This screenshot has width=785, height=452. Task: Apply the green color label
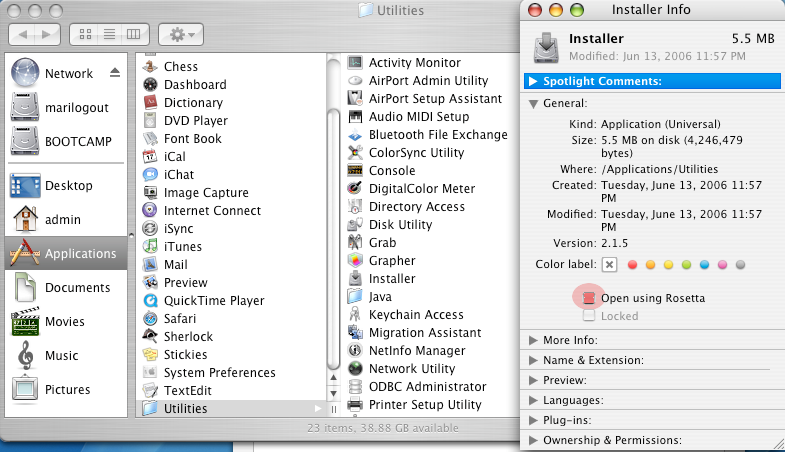[x=686, y=264]
